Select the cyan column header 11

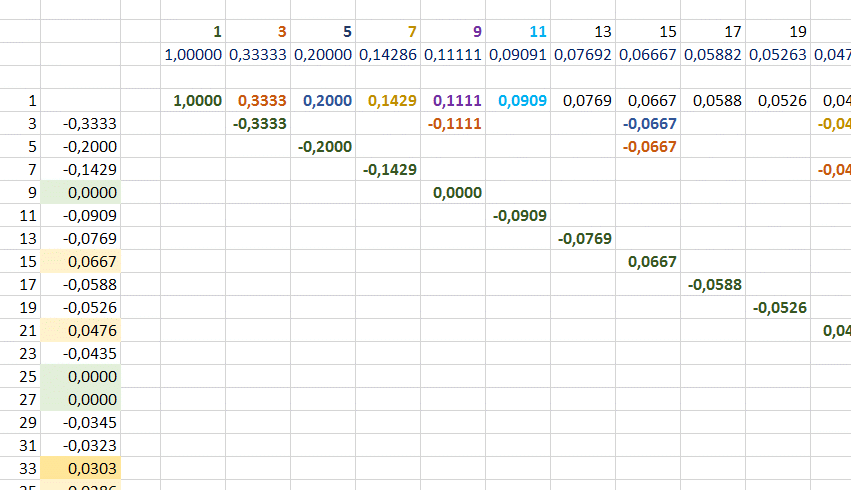[518, 31]
